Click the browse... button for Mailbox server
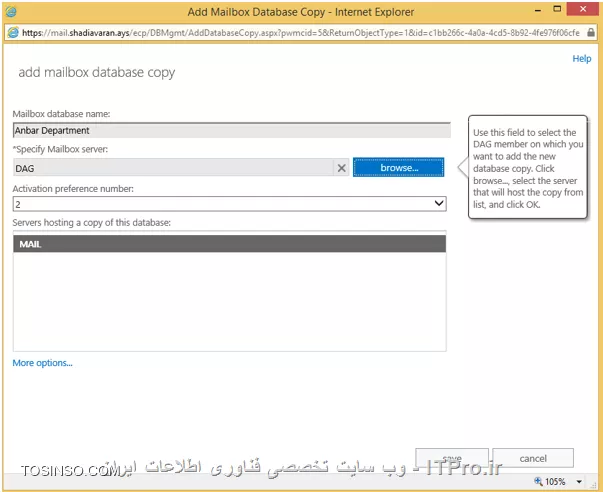The image size is (603, 492). [x=398, y=167]
